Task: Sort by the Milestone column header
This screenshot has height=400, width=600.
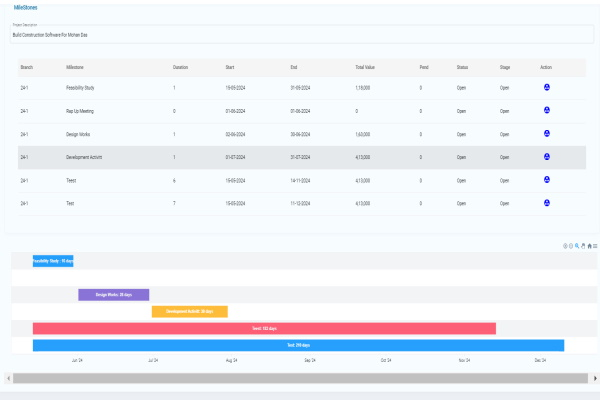Action: [75, 66]
